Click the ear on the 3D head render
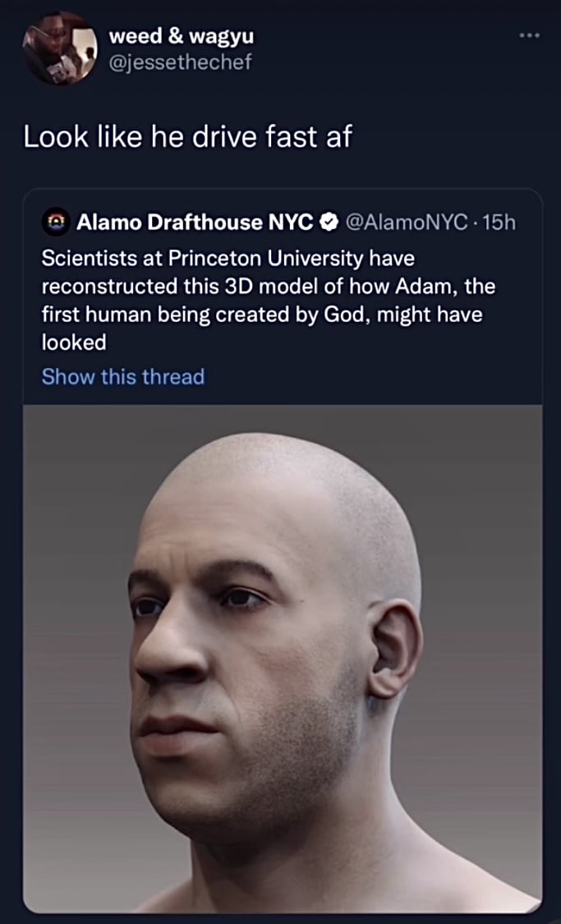The height and width of the screenshot is (924, 561). [393, 650]
